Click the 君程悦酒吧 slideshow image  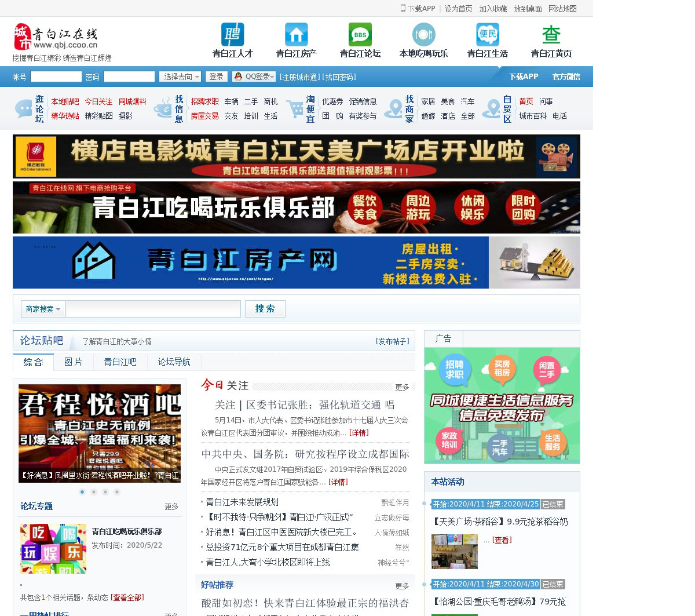click(x=100, y=433)
